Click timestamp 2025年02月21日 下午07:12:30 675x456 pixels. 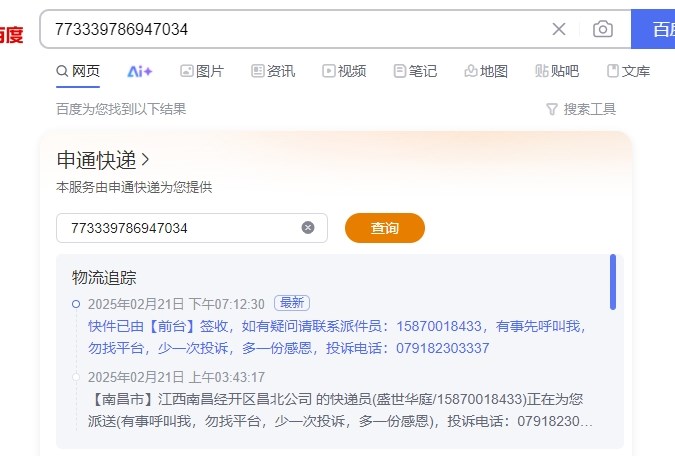pyautogui.click(x=176, y=304)
